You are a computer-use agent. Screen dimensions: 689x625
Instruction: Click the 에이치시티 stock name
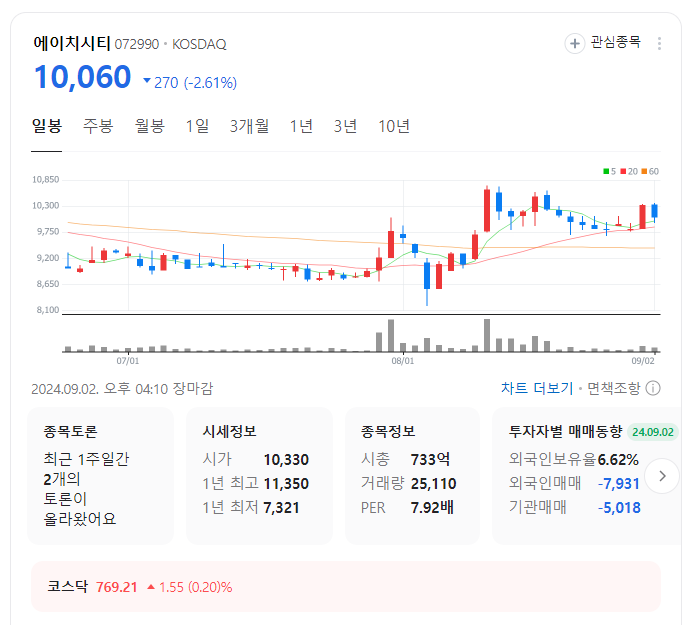tap(72, 44)
